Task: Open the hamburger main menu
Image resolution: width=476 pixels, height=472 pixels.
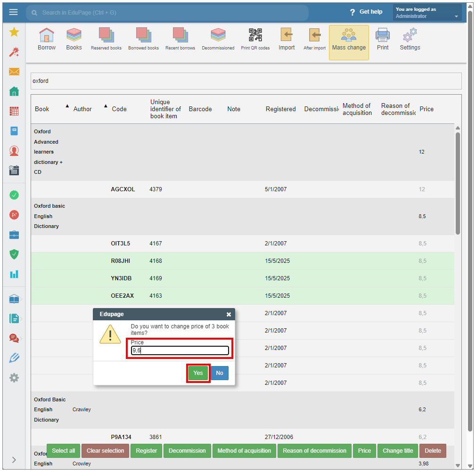Action: [13, 12]
